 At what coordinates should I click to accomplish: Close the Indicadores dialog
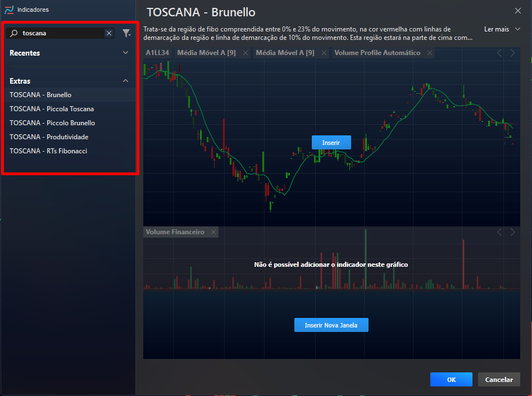[518, 11]
